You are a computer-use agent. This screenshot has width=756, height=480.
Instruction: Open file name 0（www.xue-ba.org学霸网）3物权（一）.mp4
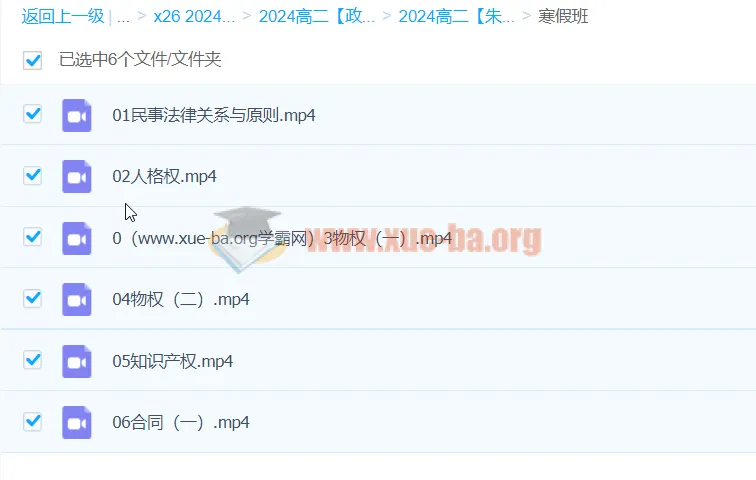[x=282, y=238]
